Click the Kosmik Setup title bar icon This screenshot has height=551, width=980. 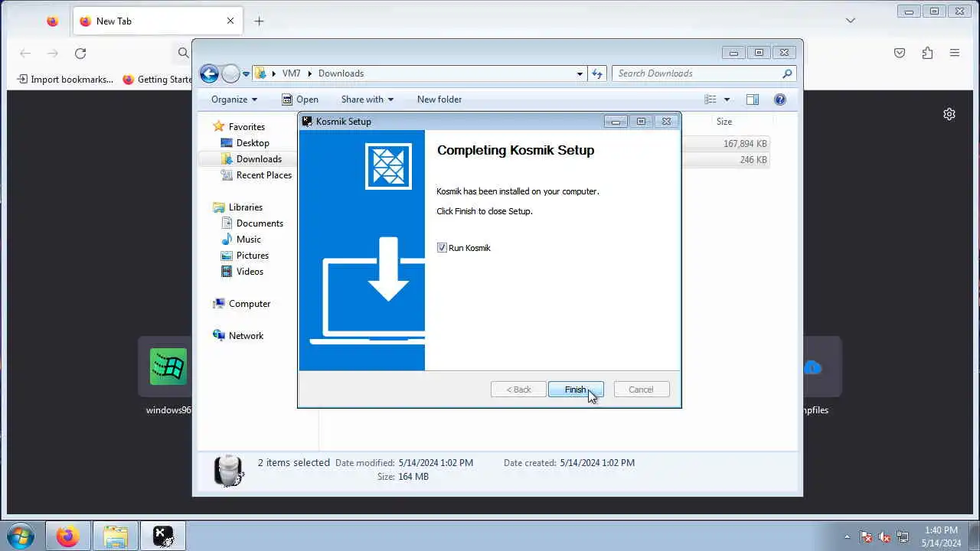coord(307,121)
